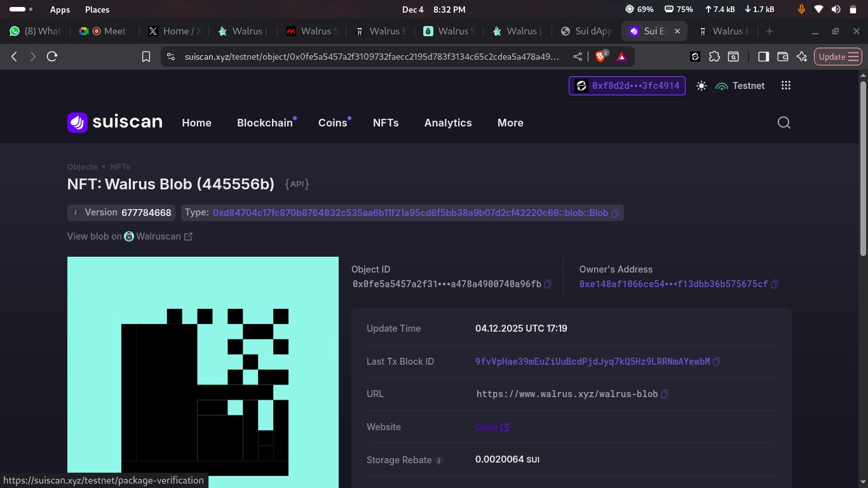This screenshot has width=868, height=488.
Task: Bookmark this page in address bar
Action: tap(146, 57)
